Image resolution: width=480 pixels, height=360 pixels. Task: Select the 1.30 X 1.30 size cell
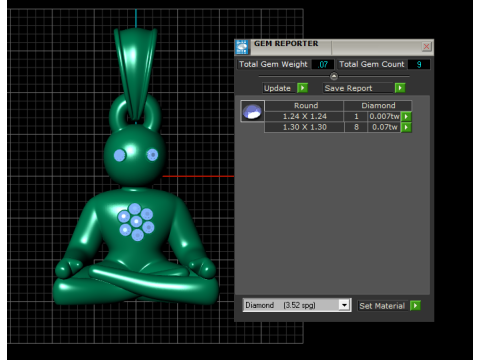pos(304,127)
